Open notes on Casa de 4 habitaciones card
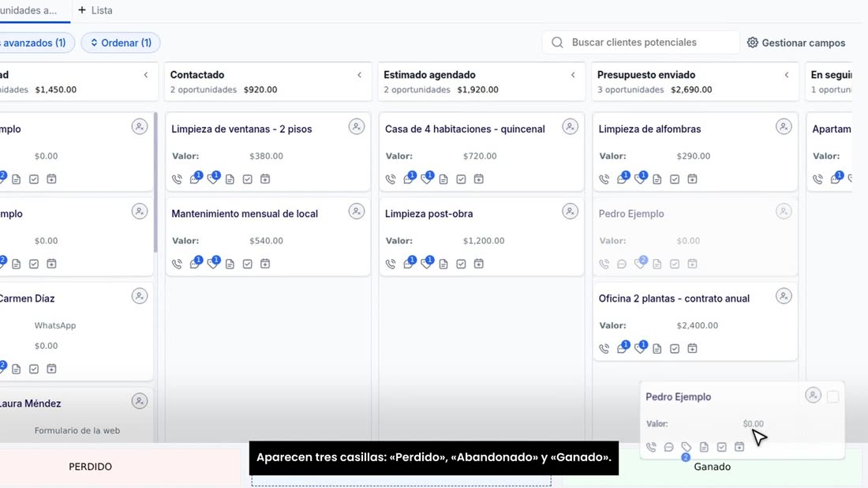 click(443, 179)
